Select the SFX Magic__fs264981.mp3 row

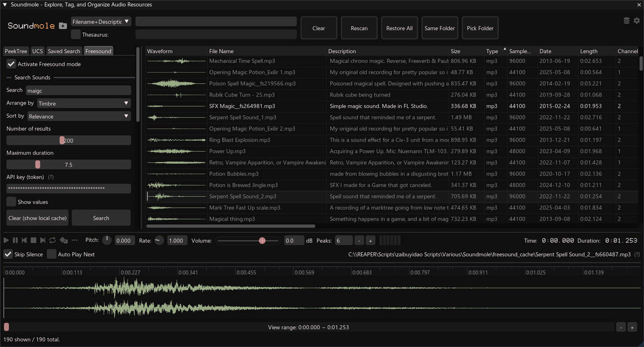[392, 106]
